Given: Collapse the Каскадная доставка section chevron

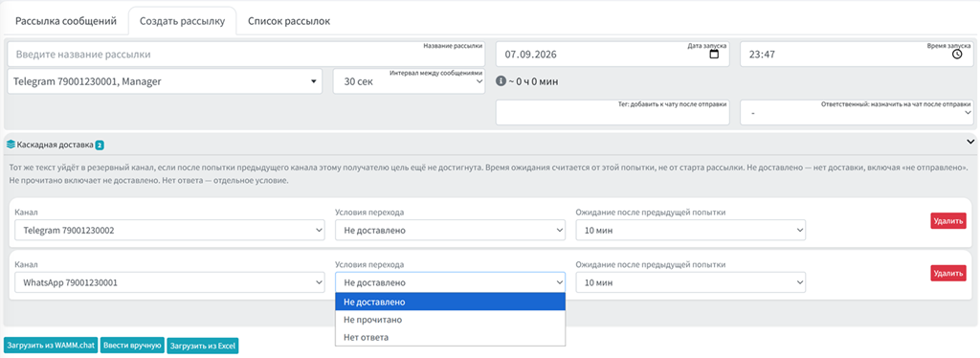Looking at the screenshot, I should click(970, 142).
